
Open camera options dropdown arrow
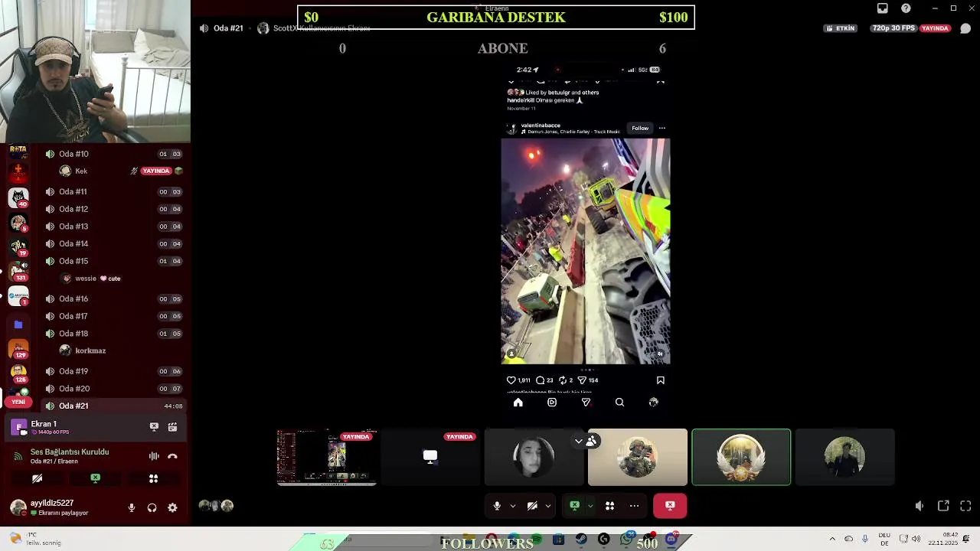[547, 506]
